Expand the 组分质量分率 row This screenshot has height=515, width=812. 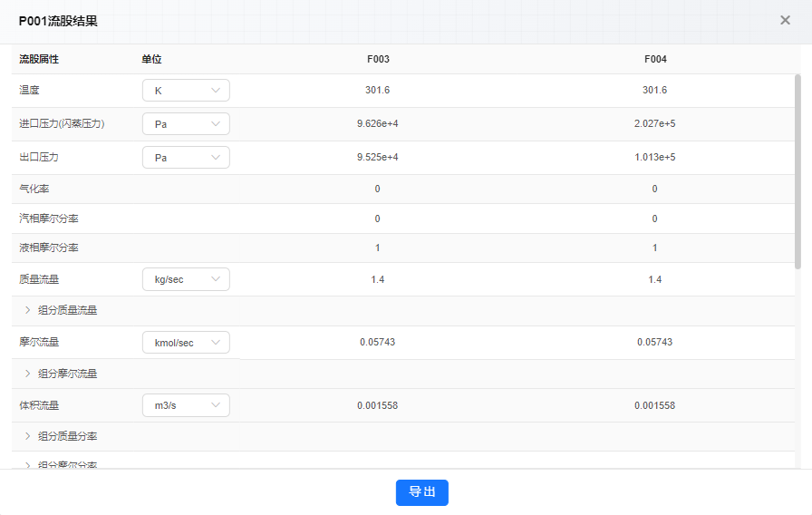(x=28, y=436)
